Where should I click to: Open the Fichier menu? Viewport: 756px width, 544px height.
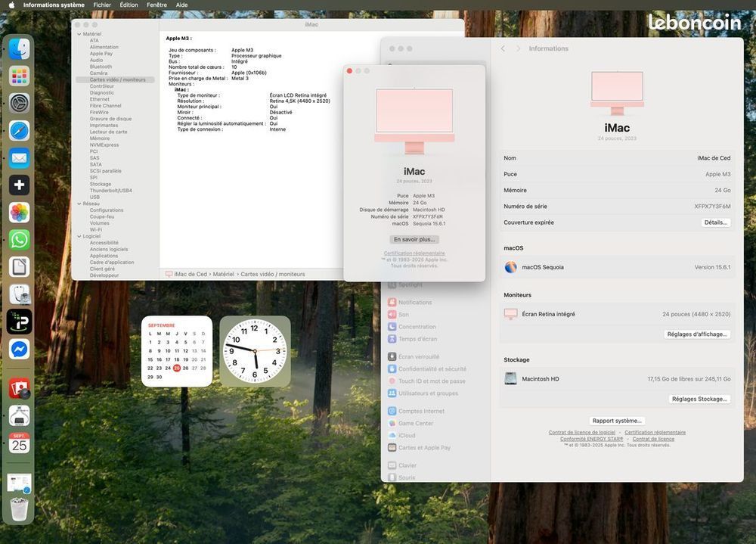(x=102, y=5)
